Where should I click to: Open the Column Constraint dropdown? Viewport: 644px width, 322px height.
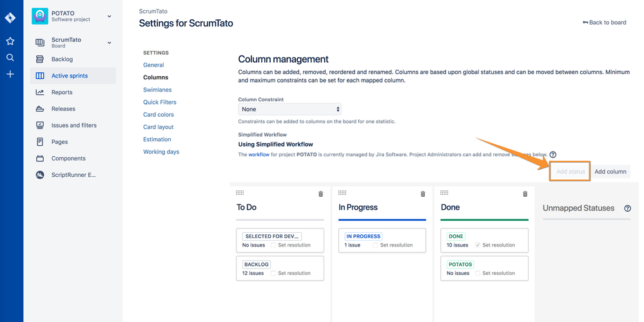(289, 110)
